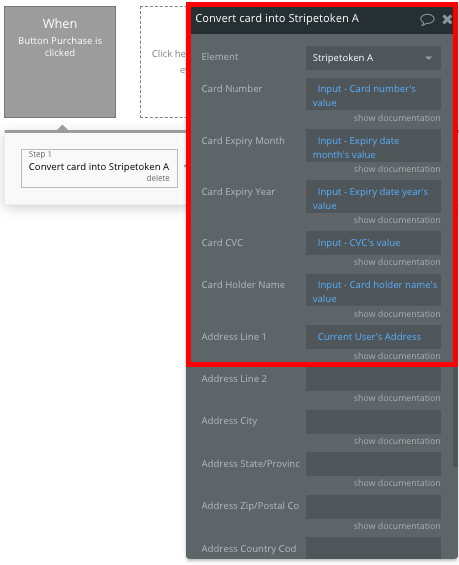Click the empty Address City field
The width and height of the screenshot is (459, 565).
373,422
